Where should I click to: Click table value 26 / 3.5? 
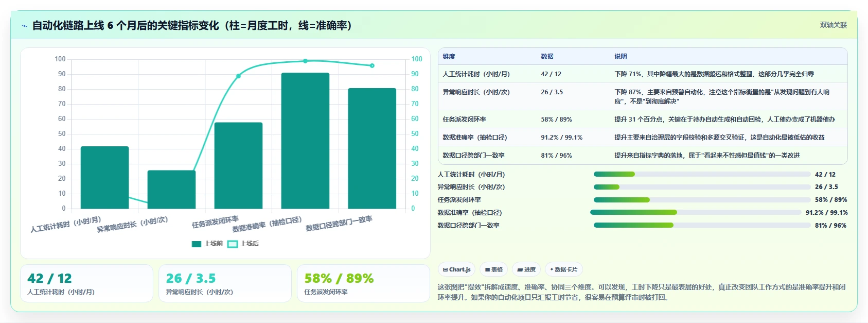(552, 92)
